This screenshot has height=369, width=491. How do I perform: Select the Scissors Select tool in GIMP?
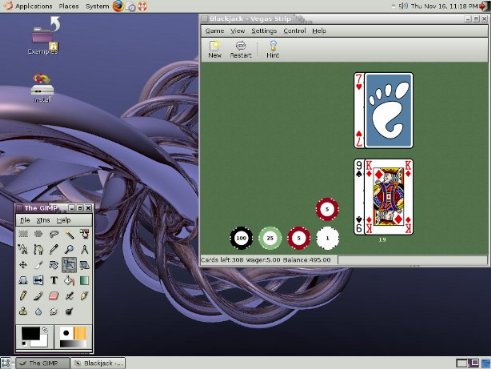point(23,249)
